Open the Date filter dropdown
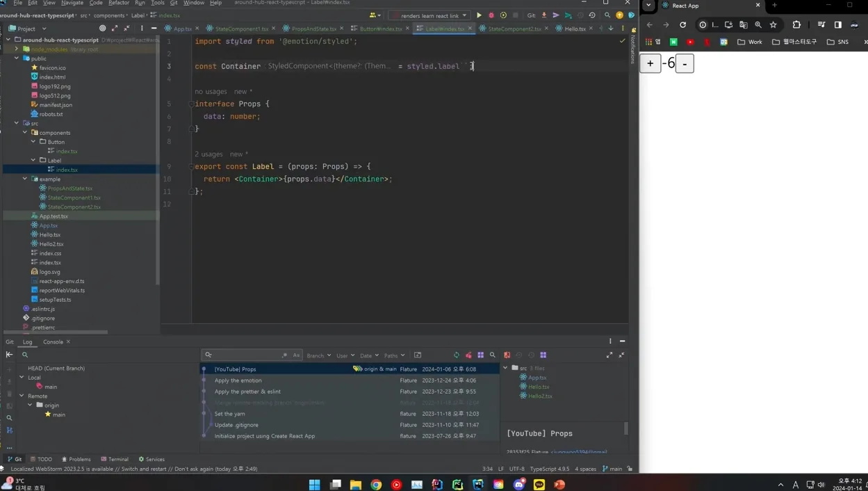This screenshot has height=491, width=868. (369, 355)
